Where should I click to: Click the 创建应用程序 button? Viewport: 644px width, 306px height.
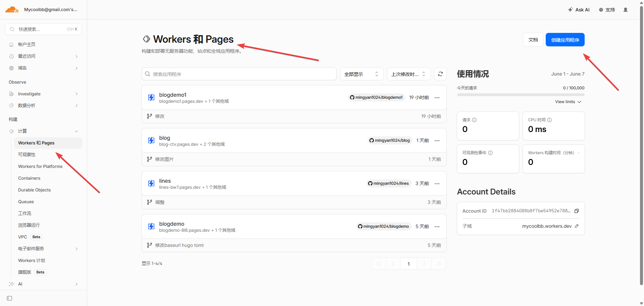tap(565, 40)
